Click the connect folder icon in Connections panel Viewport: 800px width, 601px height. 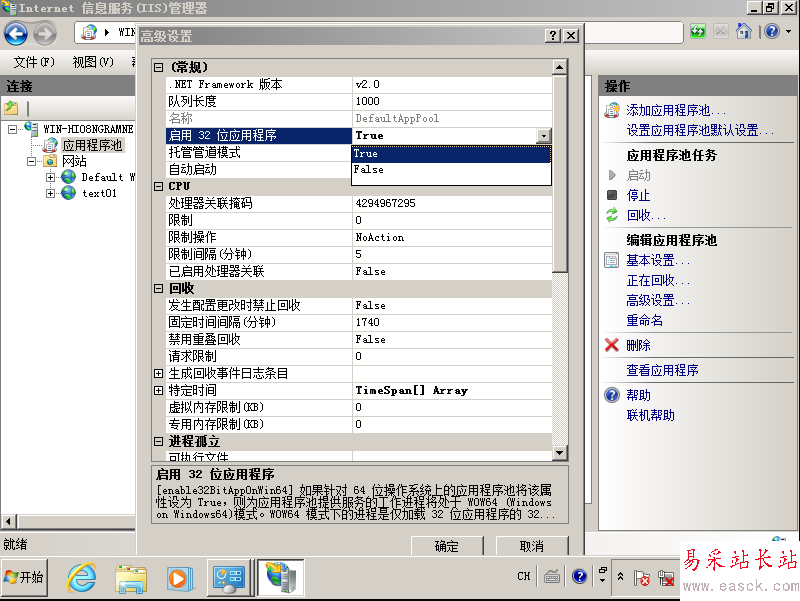click(11, 108)
